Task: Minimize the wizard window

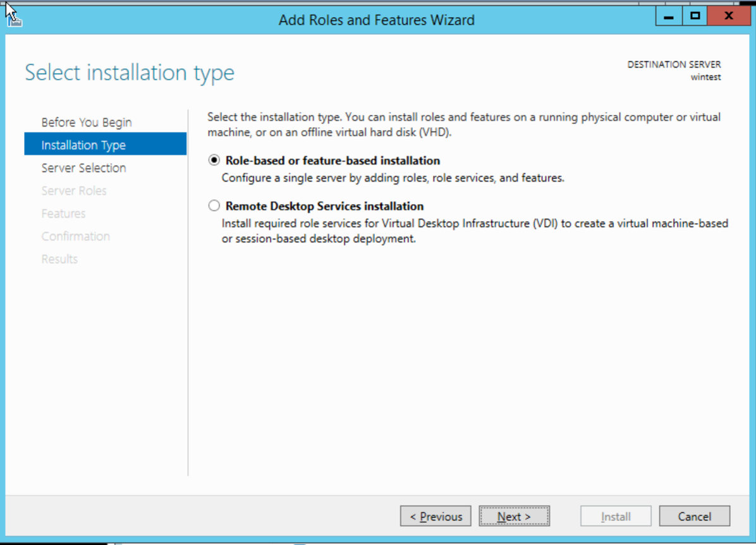Action: pos(669,16)
